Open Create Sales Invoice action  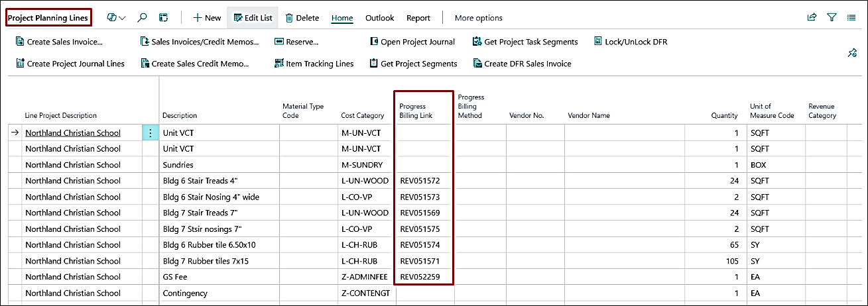pyautogui.click(x=59, y=42)
